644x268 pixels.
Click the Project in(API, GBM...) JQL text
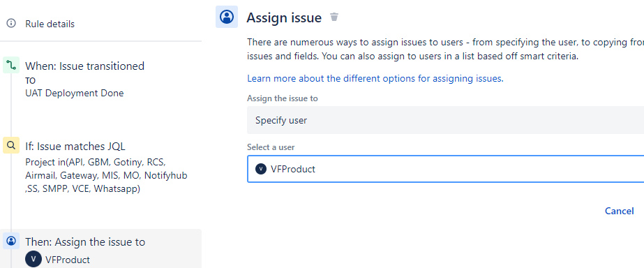(x=106, y=175)
